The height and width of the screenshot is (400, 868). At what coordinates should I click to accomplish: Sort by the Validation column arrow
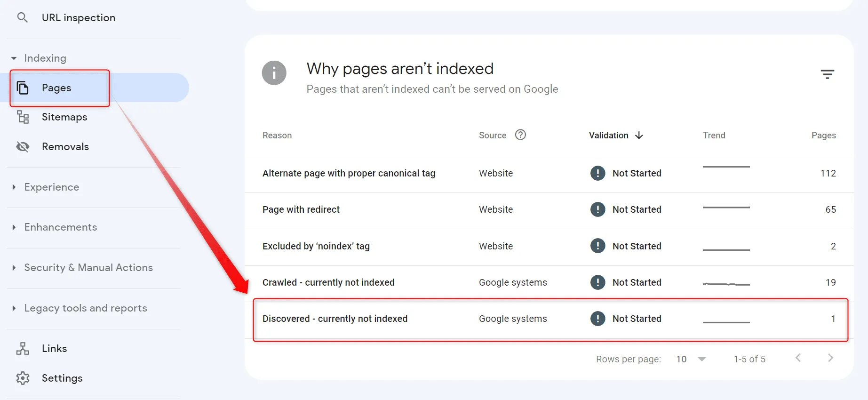pos(639,136)
